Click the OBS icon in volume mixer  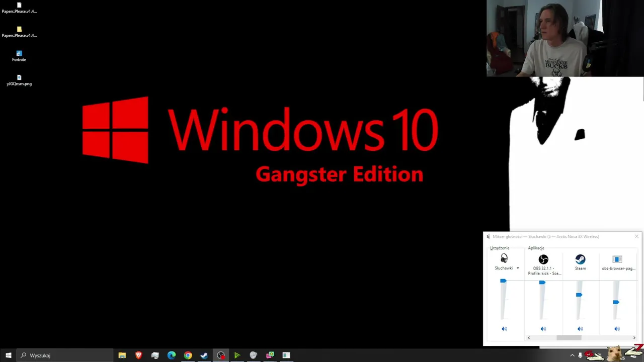pyautogui.click(x=543, y=259)
